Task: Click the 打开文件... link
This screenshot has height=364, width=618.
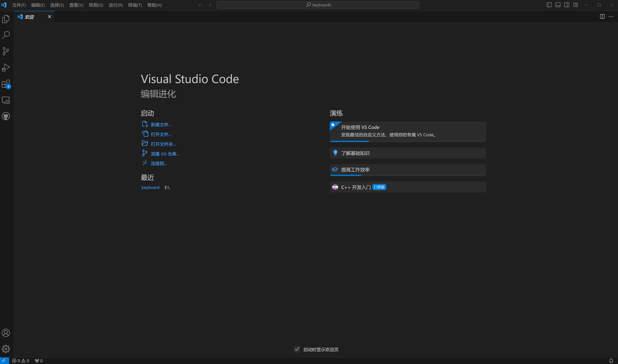Action: (x=161, y=134)
